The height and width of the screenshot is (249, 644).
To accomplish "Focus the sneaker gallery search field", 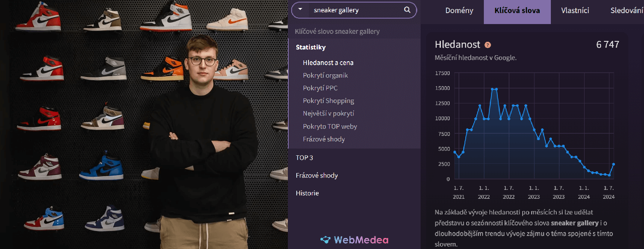I will pyautogui.click(x=354, y=10).
